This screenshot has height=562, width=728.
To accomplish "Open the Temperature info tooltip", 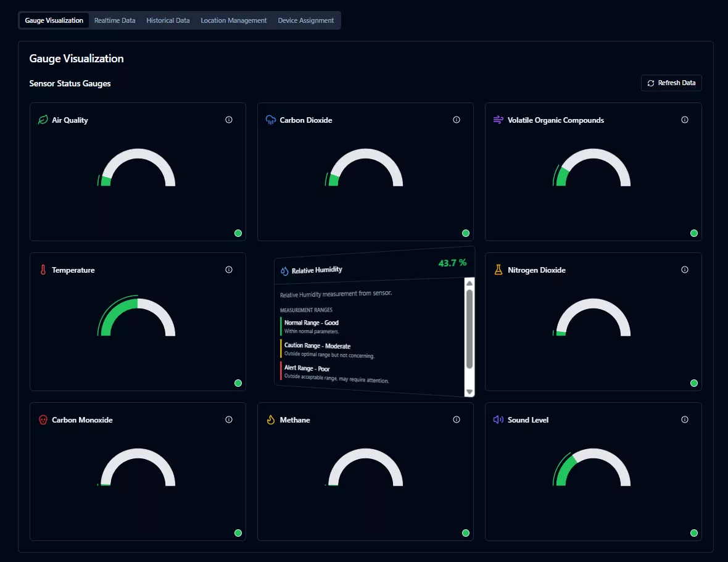I will point(228,270).
